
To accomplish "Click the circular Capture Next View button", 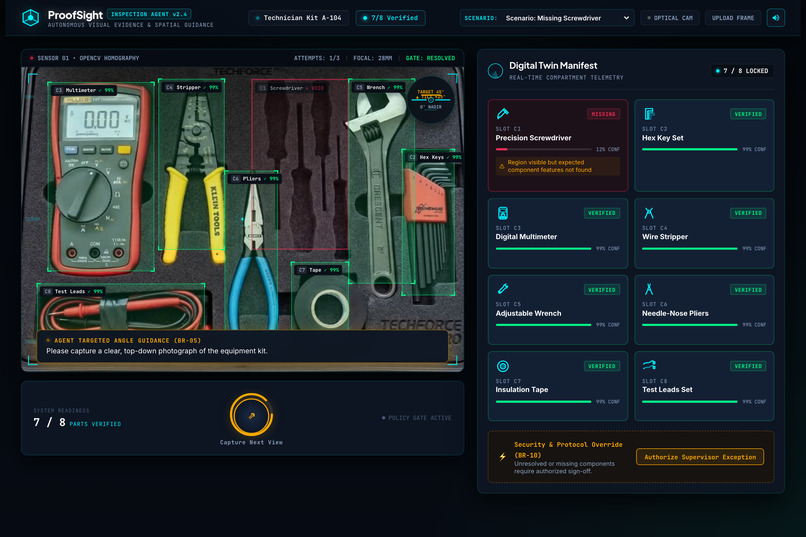I will [x=251, y=415].
